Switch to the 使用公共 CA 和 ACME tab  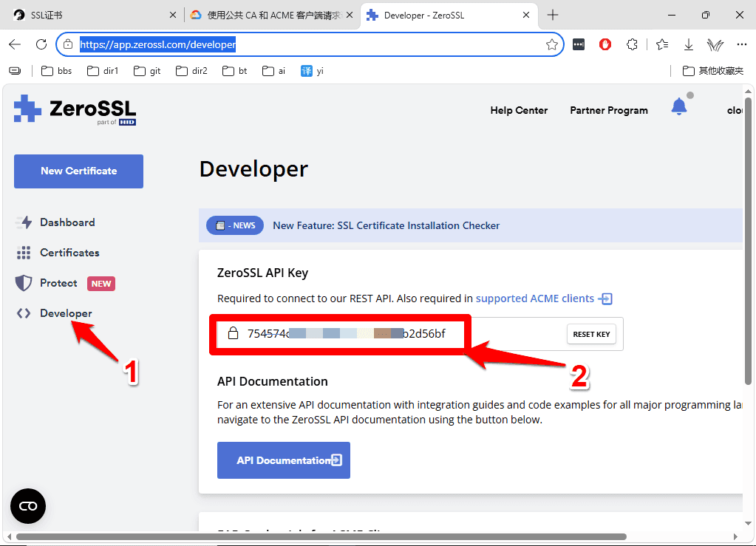pyautogui.click(x=273, y=15)
